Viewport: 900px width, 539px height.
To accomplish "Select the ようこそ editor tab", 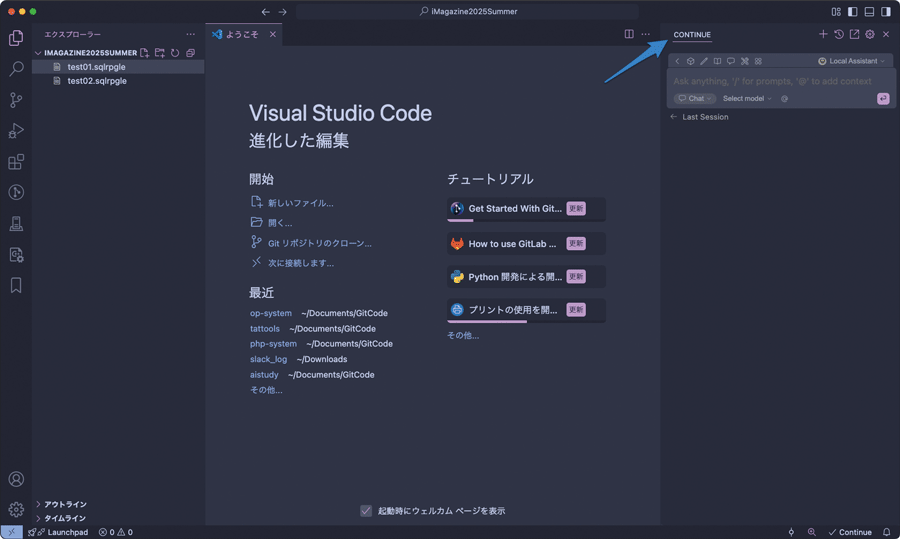I will coord(241,34).
